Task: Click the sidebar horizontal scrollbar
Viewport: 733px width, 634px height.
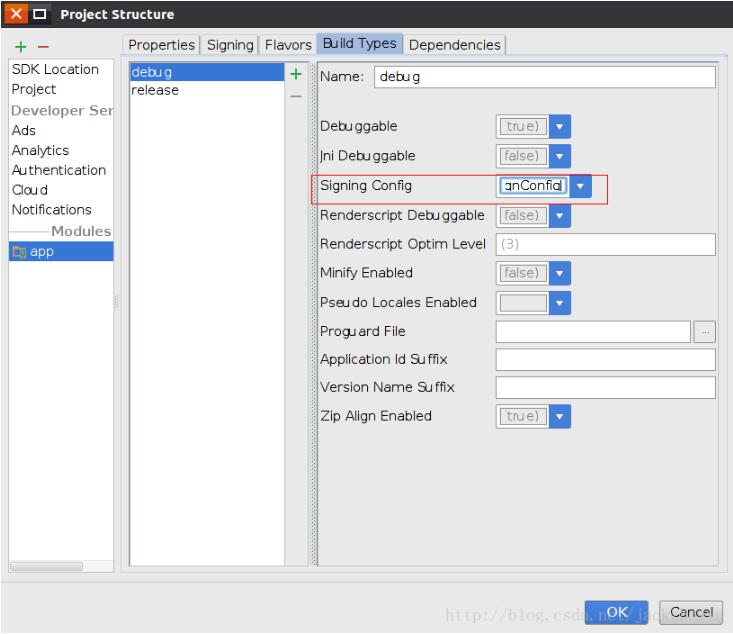Action: [46, 566]
